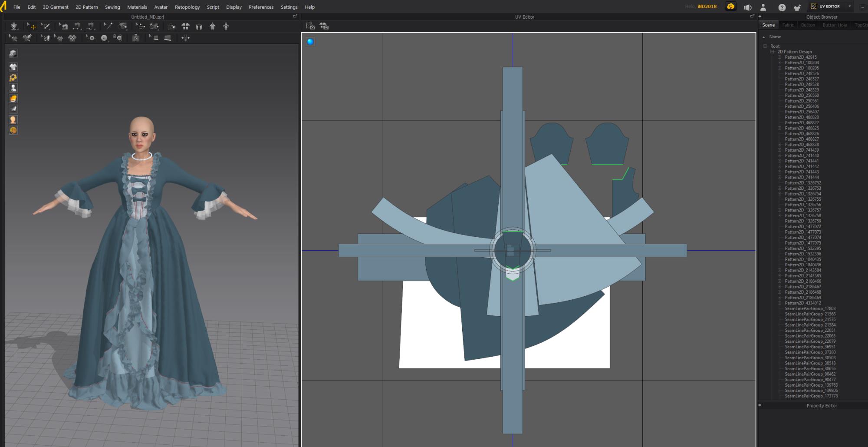This screenshot has width=868, height=447.
Task: Select SeamLinePairGroup_173778 in the tree
Action: (811, 396)
